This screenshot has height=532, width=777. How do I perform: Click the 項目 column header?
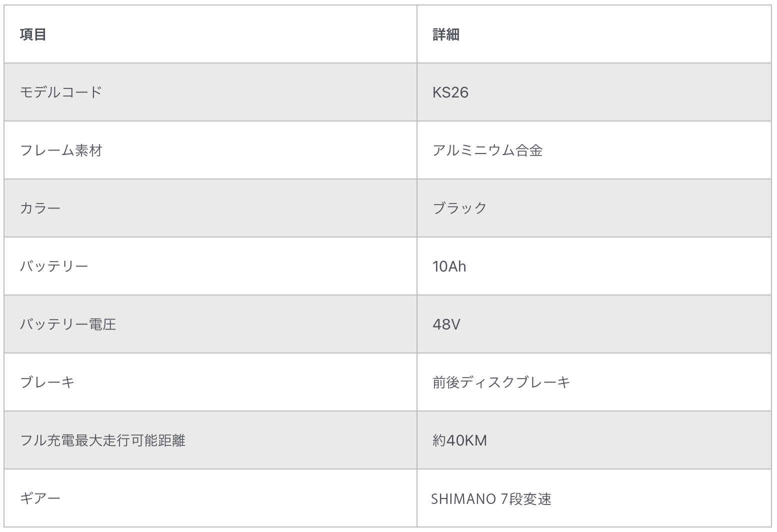[x=33, y=34]
